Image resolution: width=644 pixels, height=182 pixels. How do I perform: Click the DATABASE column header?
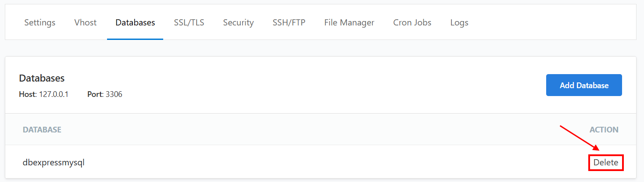tap(42, 130)
